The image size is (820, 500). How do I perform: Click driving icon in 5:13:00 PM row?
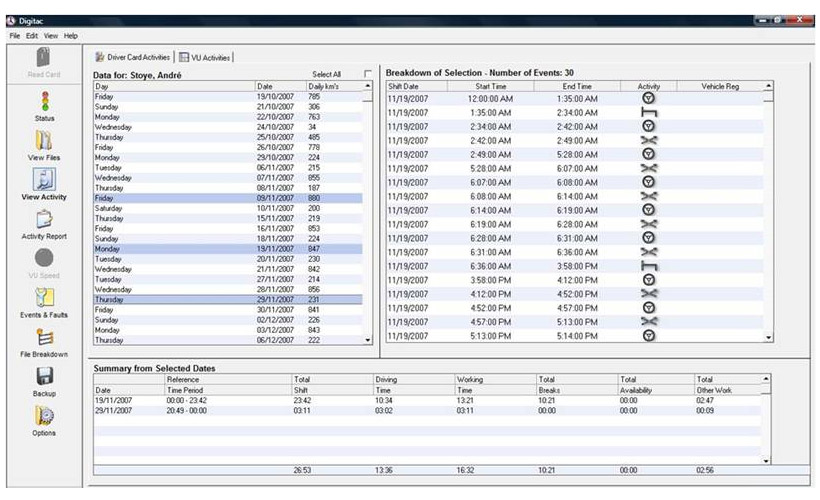pyautogui.click(x=648, y=336)
